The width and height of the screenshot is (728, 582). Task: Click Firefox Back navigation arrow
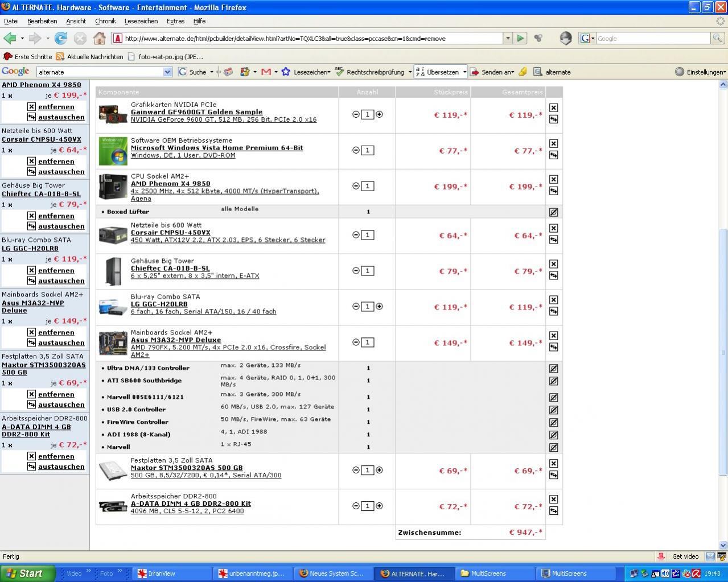10,38
